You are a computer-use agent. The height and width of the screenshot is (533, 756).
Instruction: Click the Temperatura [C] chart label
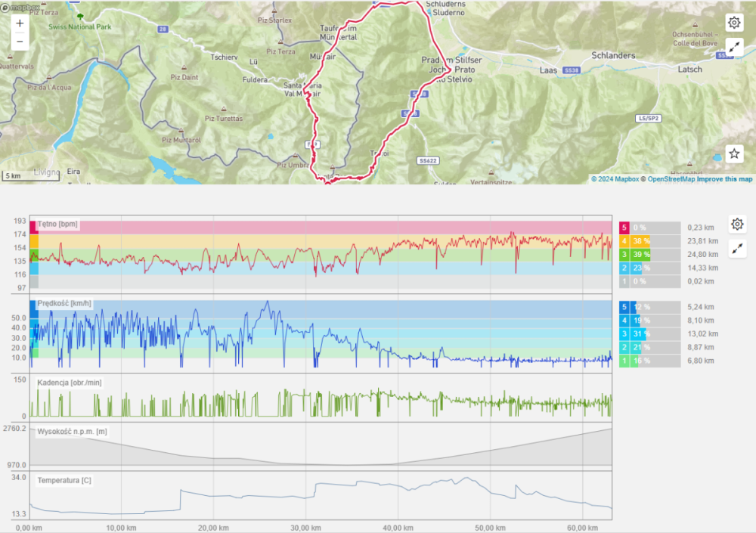(x=64, y=480)
